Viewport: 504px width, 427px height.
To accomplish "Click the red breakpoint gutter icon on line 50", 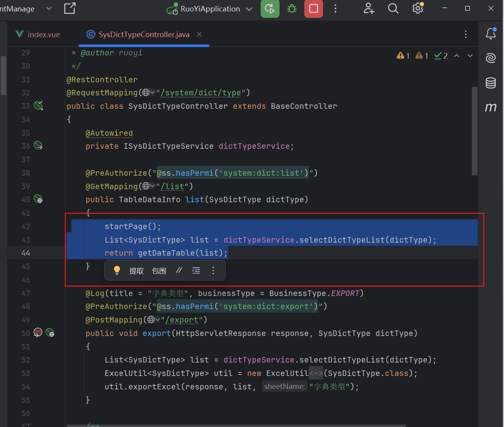I will (x=38, y=333).
